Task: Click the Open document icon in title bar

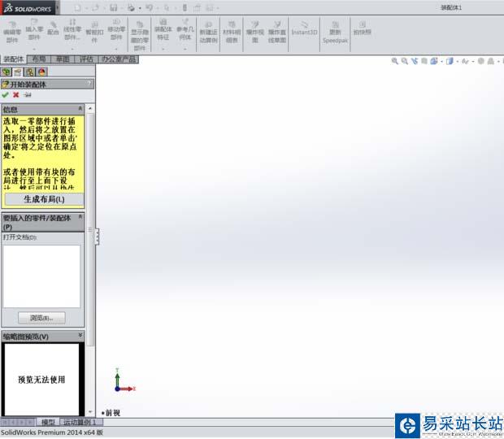Action: click(95, 7)
